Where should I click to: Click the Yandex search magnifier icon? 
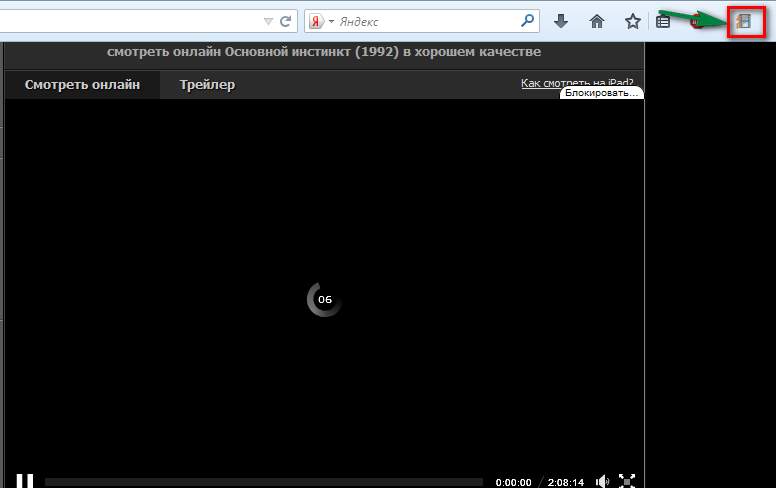pyautogui.click(x=527, y=21)
